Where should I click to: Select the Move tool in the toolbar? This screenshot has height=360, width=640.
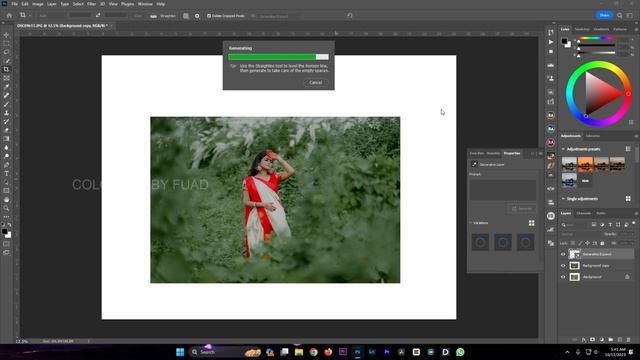[x=6, y=35]
